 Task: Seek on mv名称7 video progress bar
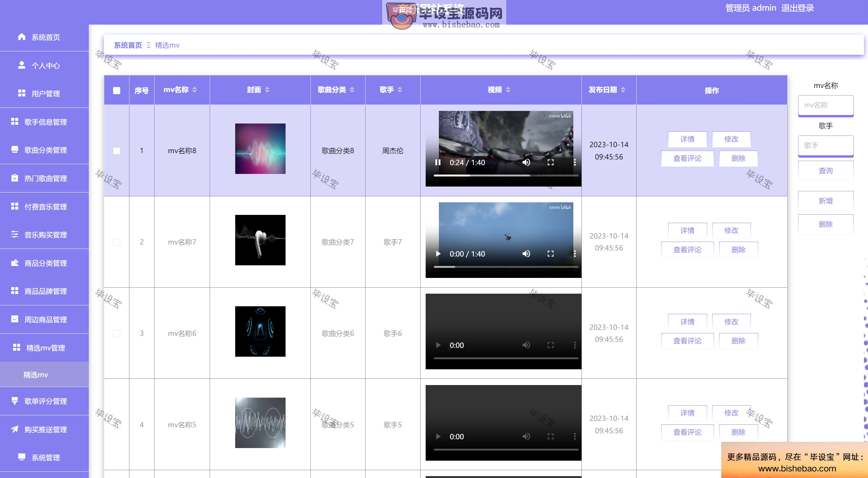tap(506, 267)
